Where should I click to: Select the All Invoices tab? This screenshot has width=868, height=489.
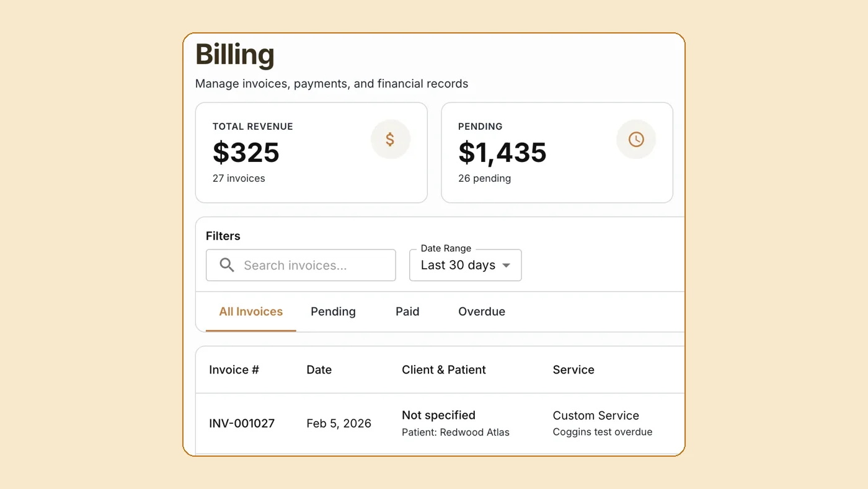coord(251,312)
